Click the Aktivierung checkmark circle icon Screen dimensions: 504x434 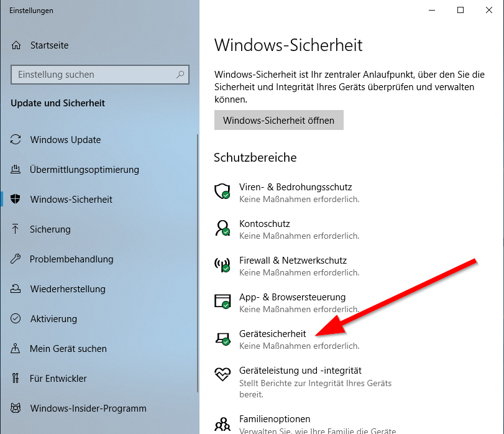[x=16, y=318]
